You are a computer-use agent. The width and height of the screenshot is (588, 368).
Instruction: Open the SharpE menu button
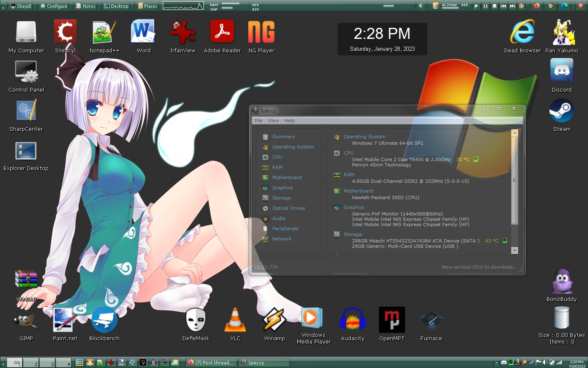click(x=21, y=6)
